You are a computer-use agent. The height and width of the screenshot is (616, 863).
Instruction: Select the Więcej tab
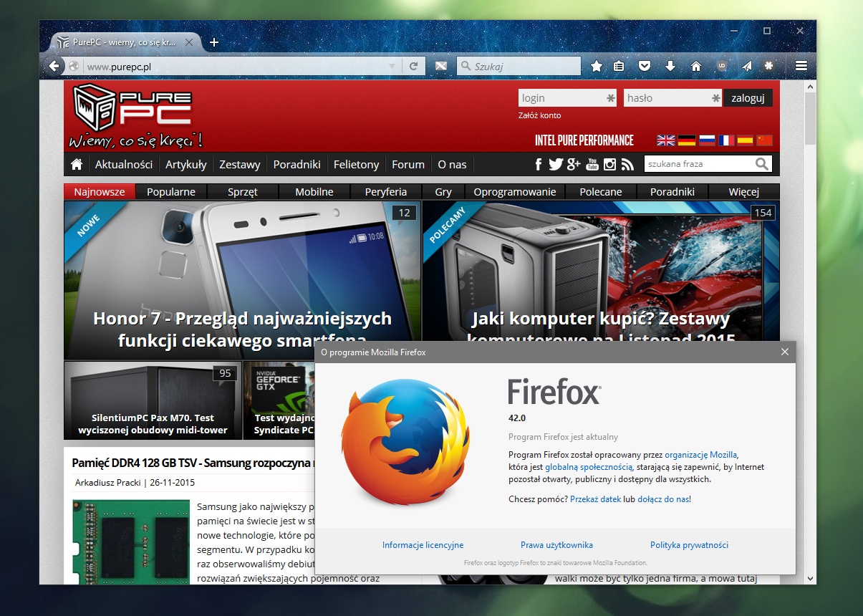click(x=744, y=191)
